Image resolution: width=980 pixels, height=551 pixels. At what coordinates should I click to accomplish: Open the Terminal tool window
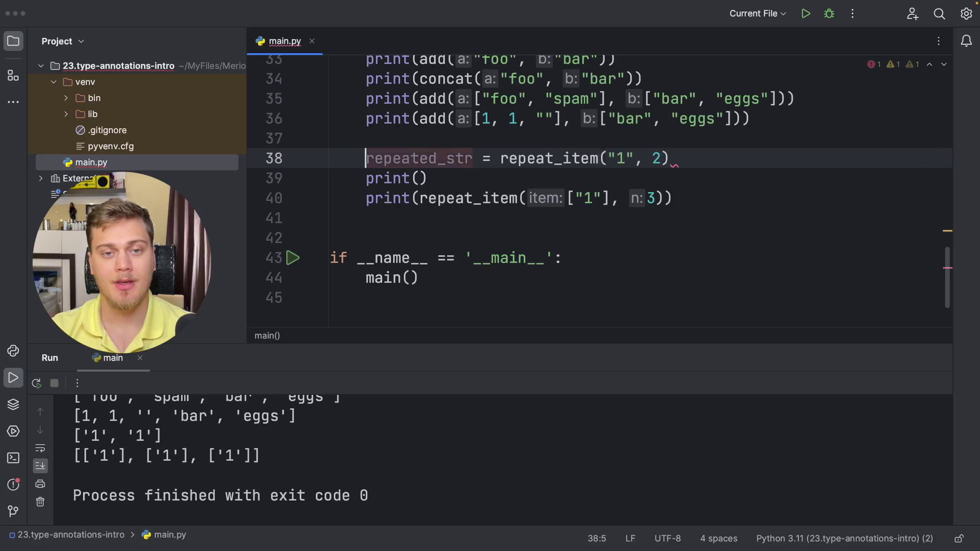click(13, 458)
